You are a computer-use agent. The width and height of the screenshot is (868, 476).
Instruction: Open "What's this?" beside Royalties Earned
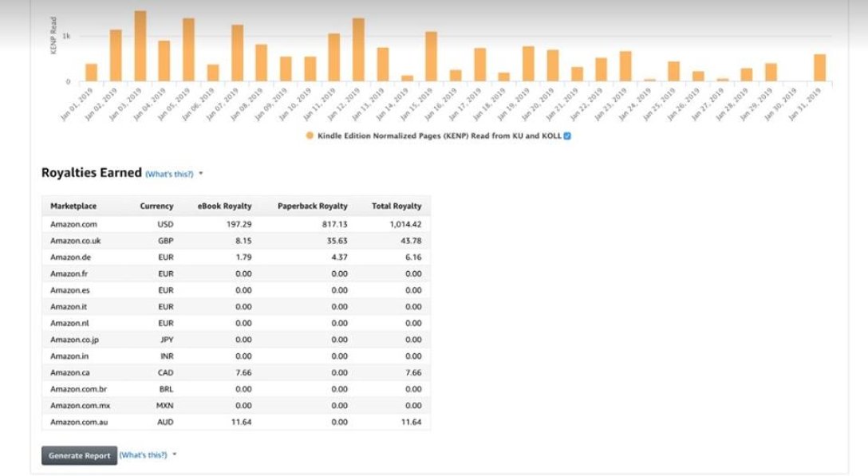[169, 174]
